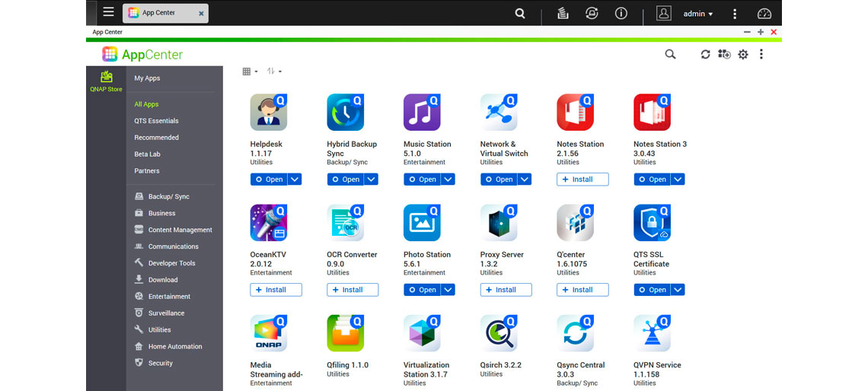The image size is (868, 391).
Task: Open the Helpdesk app
Action: coord(269,180)
